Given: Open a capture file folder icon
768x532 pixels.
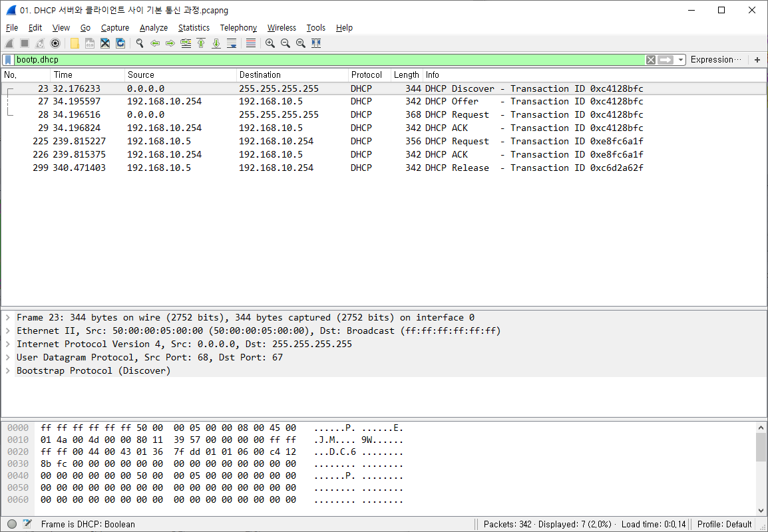Looking at the screenshot, I should pos(75,44).
